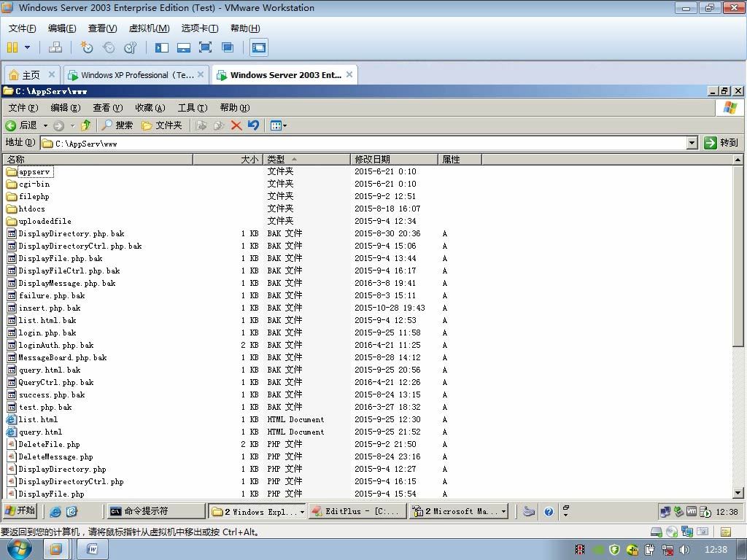Open the VMware Workstation host taskbar icon
The height and width of the screenshot is (560, 747).
point(55,550)
